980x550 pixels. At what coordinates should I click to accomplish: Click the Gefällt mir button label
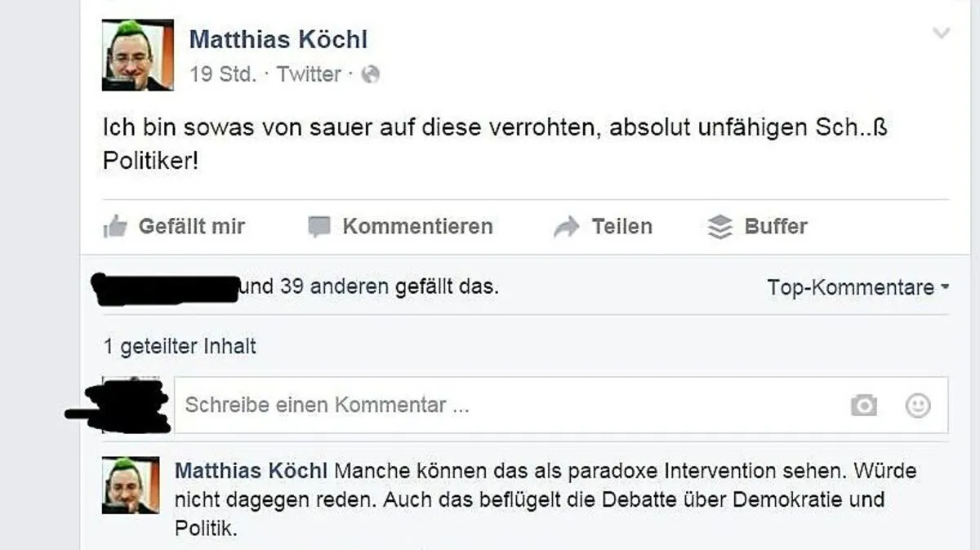pyautogui.click(x=192, y=226)
